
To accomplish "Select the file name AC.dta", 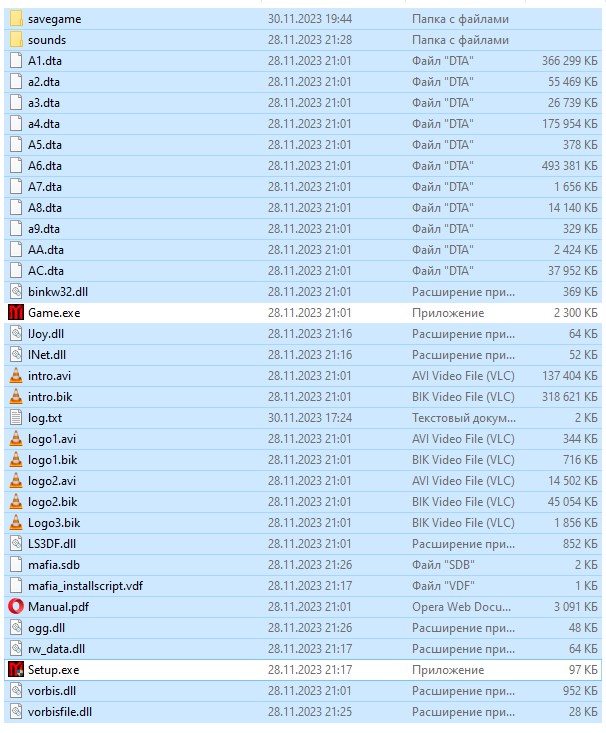I will point(46,271).
